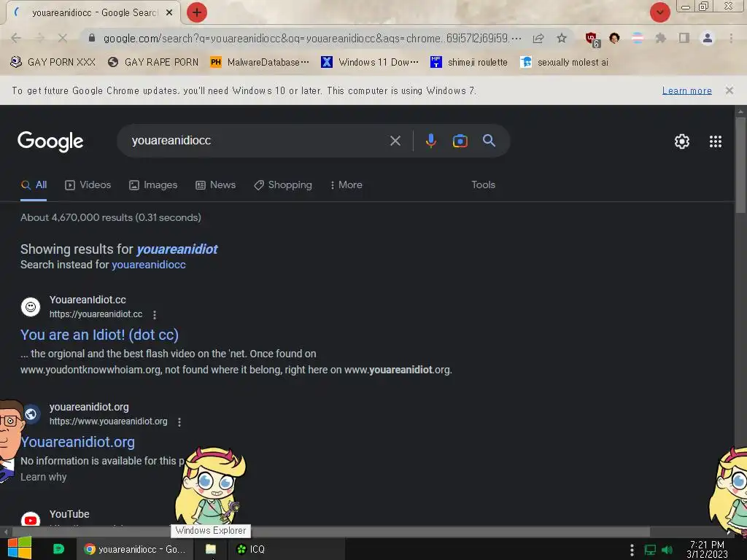This screenshot has height=560, width=747.
Task: Expand the red tab search dropdown
Action: coord(659,13)
